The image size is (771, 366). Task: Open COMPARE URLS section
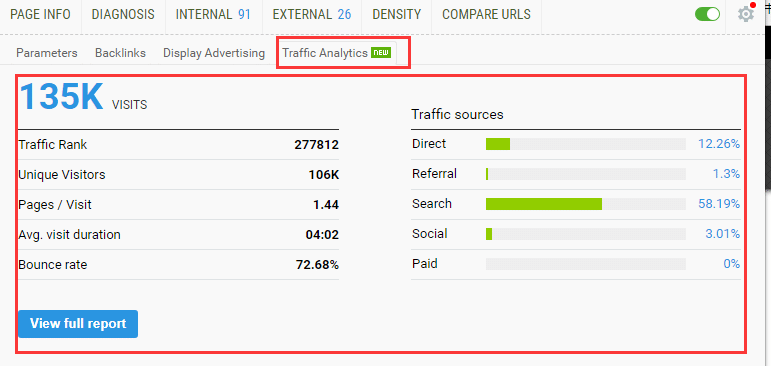(x=486, y=15)
